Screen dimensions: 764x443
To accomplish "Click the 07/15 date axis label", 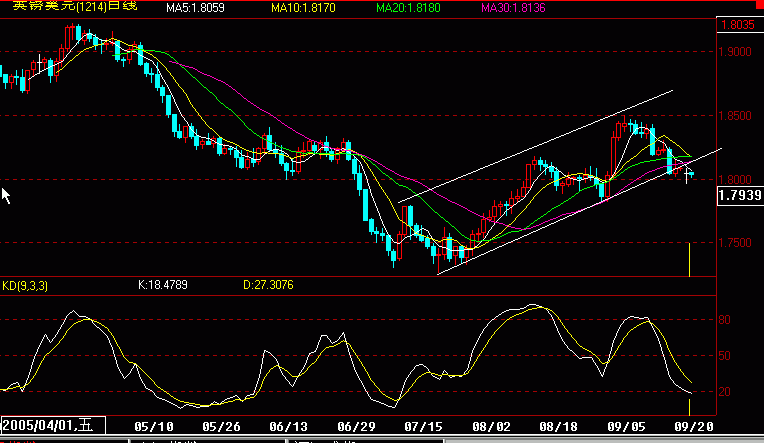I will [423, 427].
